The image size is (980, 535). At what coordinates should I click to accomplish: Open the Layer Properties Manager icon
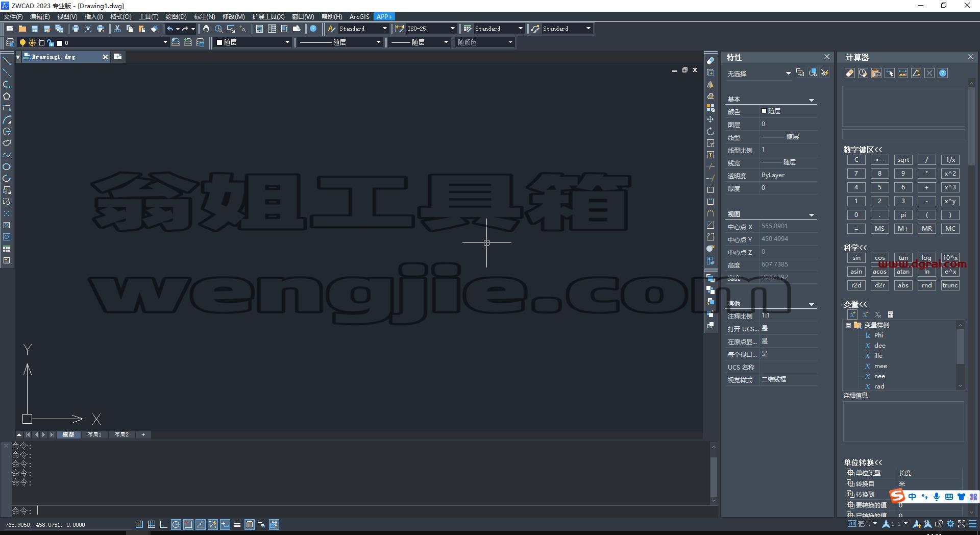tap(10, 42)
